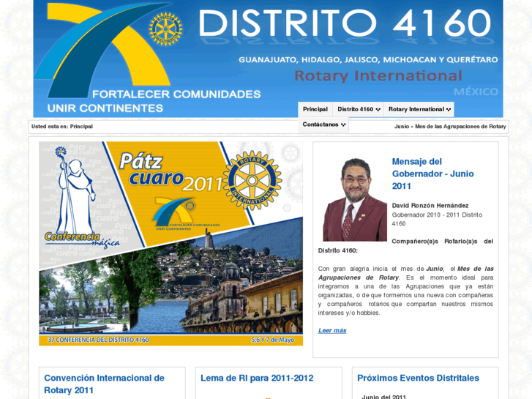Expand the Distrito 4160 dropdown arrow

378,110
